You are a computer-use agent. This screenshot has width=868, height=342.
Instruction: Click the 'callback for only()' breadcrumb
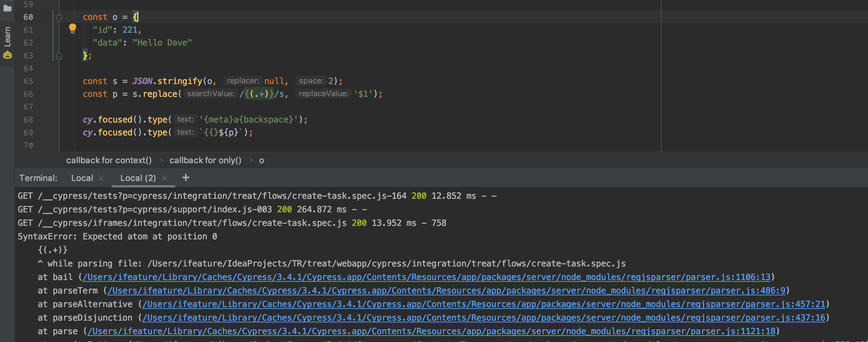205,160
